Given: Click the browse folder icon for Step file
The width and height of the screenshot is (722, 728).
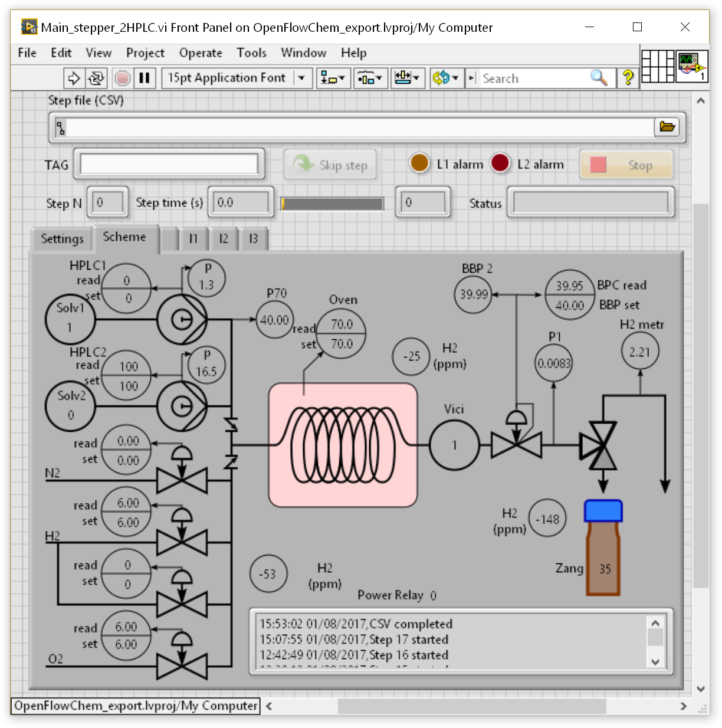Looking at the screenshot, I should [x=667, y=126].
